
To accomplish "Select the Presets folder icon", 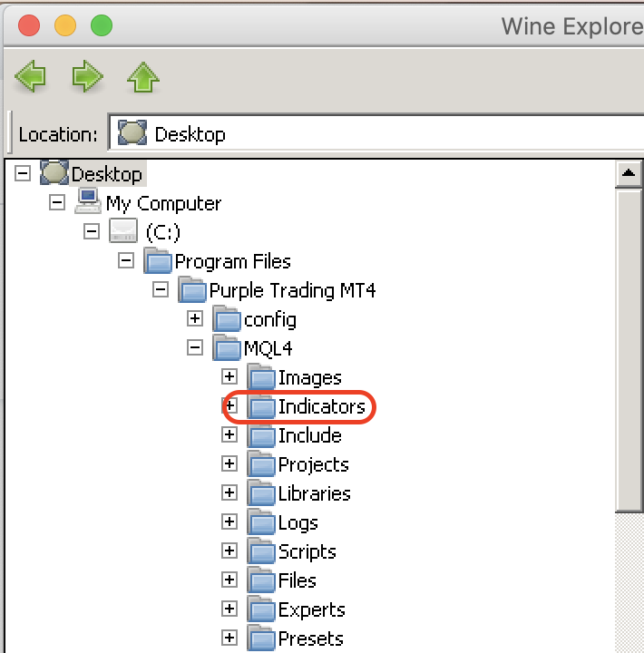I will (261, 638).
